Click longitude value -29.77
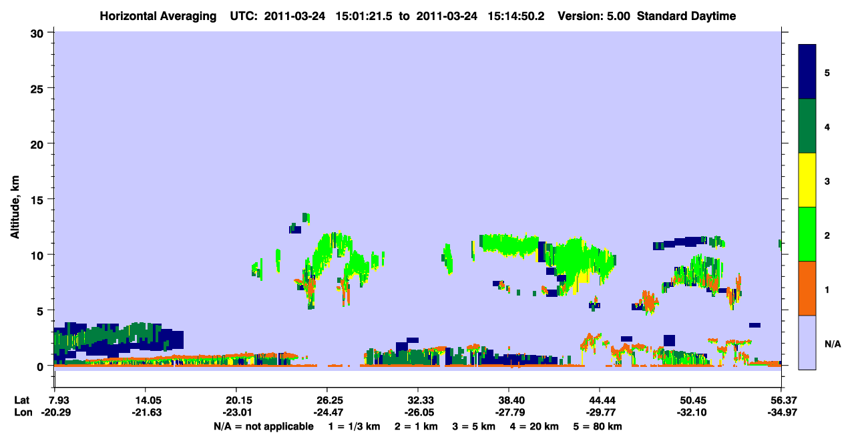Image resolution: width=868 pixels, height=445 pixels. point(600,413)
